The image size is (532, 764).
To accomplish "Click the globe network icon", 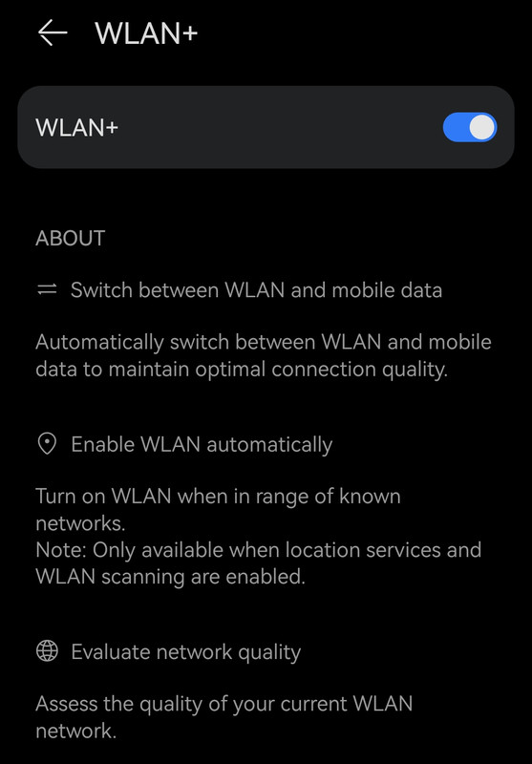I will [x=47, y=651].
